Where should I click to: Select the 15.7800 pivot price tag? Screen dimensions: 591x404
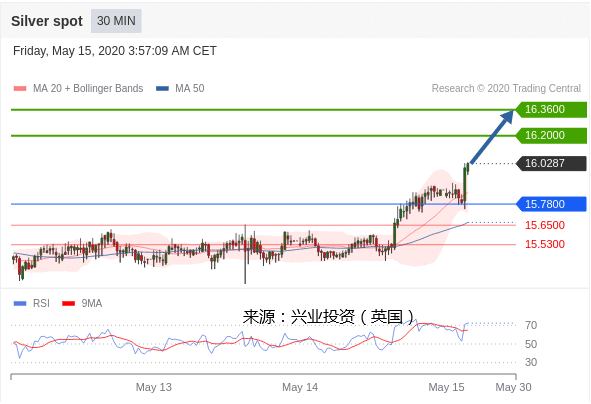coord(550,204)
